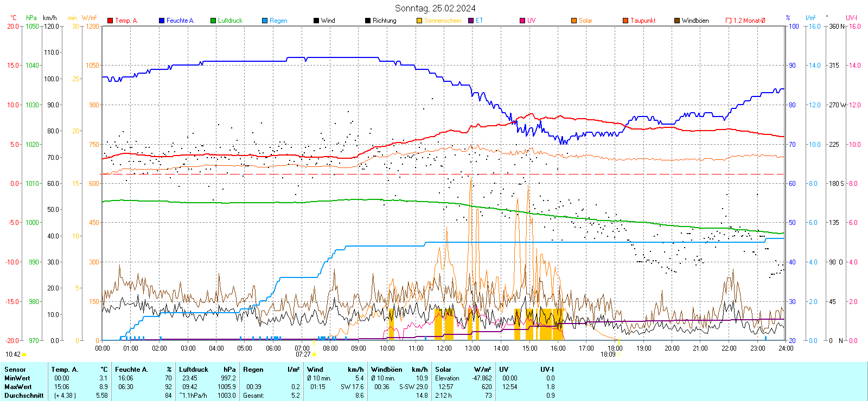Click the pink UV legend square
The image size is (868, 401).
coord(522,21)
